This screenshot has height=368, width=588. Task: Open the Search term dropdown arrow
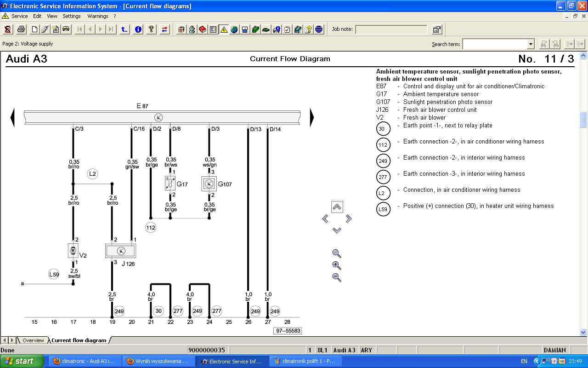[531, 44]
